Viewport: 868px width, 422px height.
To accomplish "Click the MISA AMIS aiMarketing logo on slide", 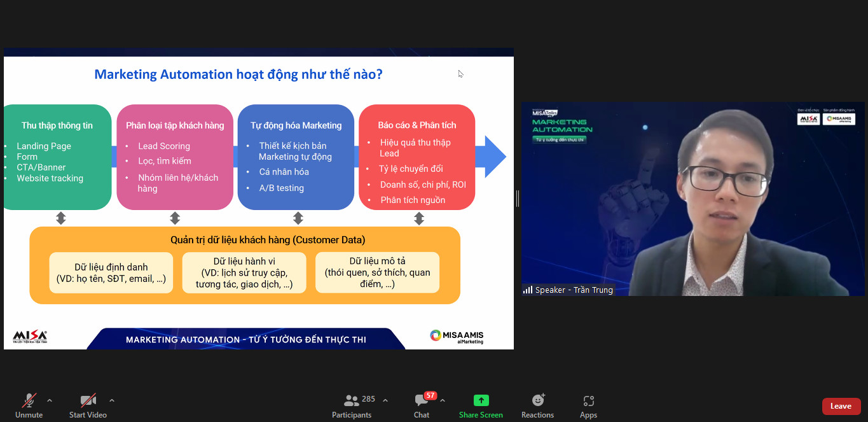I will [456, 336].
